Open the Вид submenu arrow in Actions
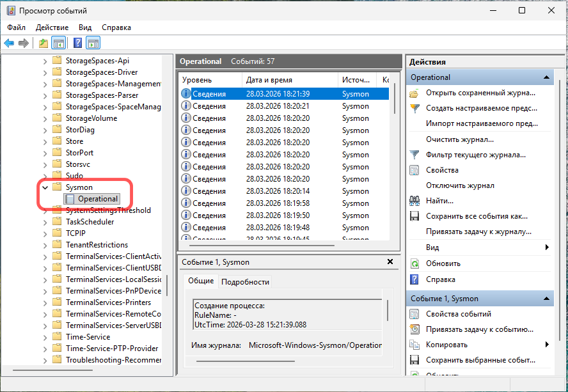The image size is (568, 392). tap(547, 247)
